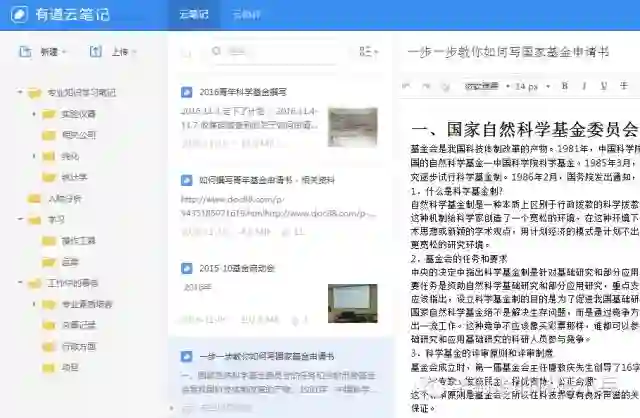640x418 pixels.
Task: Click the line 2、基金会的任务和要求
Action: (459, 258)
